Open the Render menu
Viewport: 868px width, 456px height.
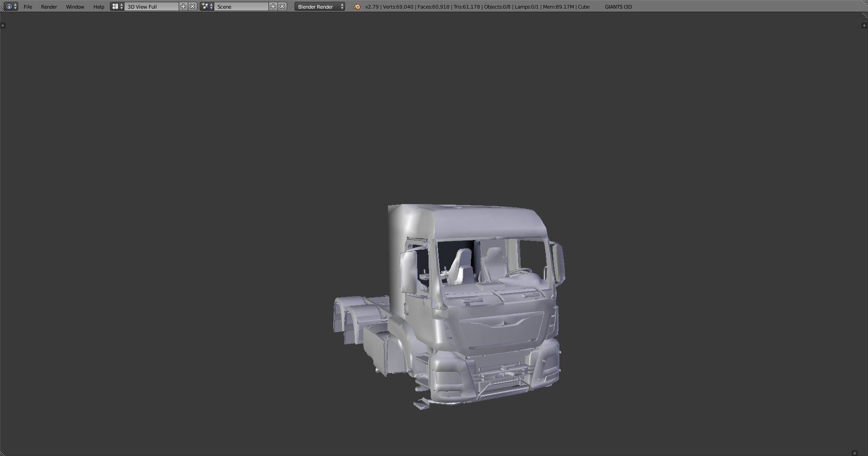point(49,7)
